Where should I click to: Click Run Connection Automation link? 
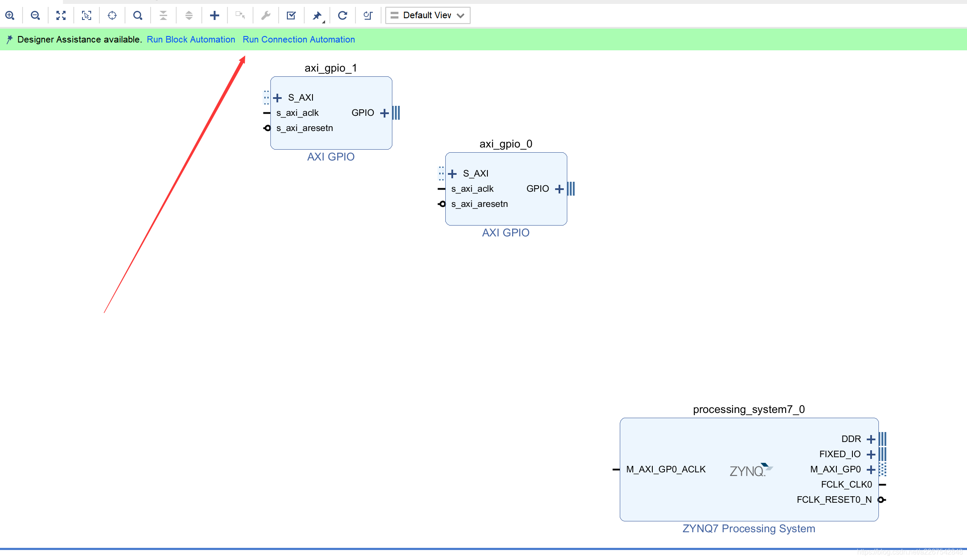(x=299, y=39)
